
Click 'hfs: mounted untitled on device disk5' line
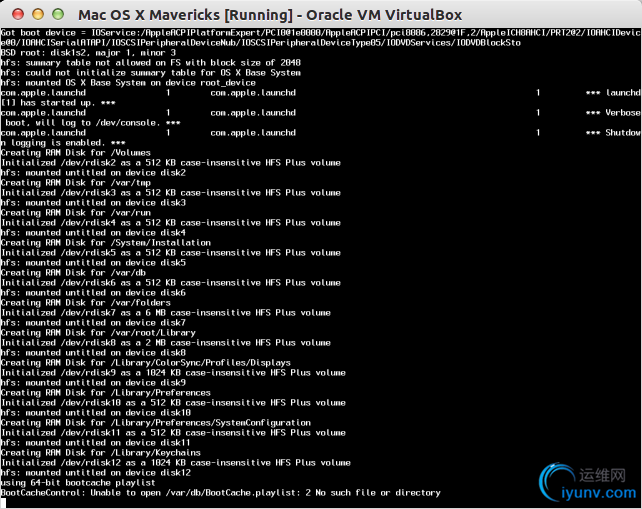93,263
